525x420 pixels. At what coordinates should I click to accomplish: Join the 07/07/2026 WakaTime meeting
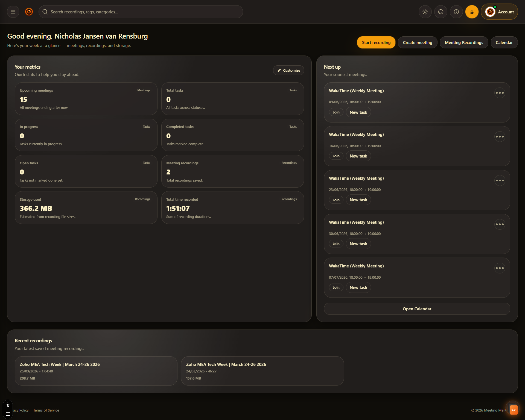click(336, 287)
